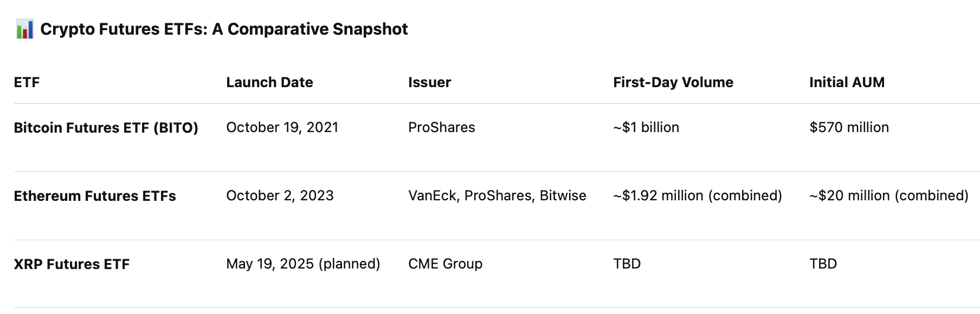The image size is (980, 314).
Task: Select the XRP Futures ETF cell
Action: click(72, 264)
